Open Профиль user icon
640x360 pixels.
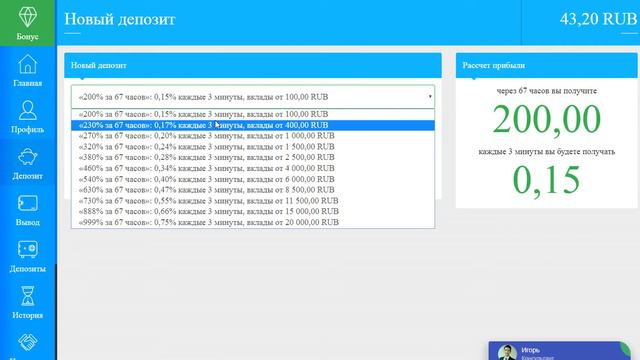point(27,110)
